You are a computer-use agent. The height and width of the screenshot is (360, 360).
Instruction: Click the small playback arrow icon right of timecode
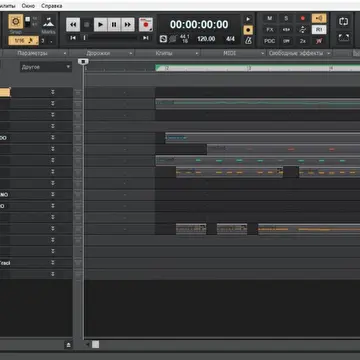pos(248,19)
